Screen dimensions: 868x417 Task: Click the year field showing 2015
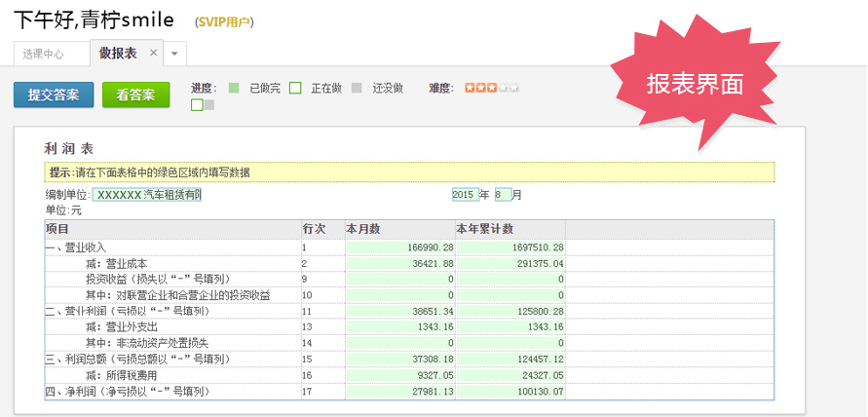(x=465, y=195)
